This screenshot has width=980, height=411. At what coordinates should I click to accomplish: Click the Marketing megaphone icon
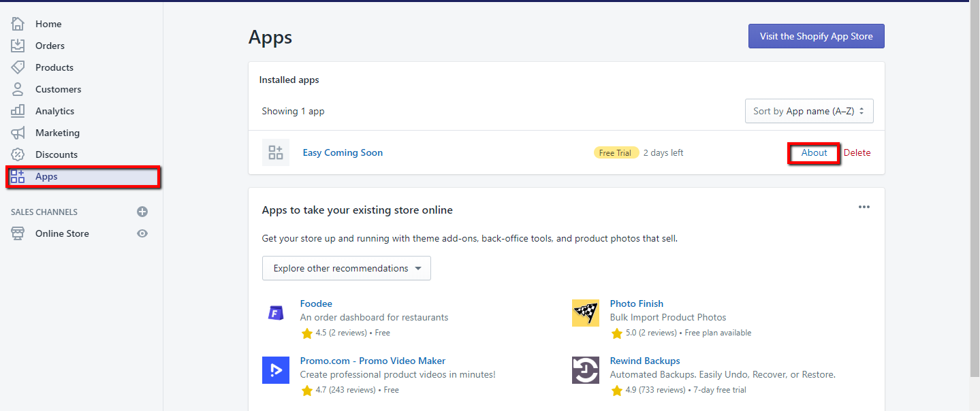pos(18,133)
